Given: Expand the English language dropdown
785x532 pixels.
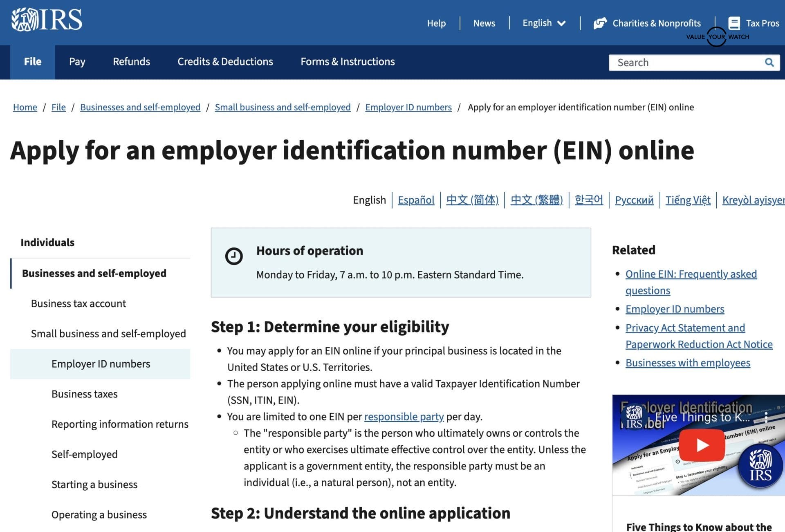Looking at the screenshot, I should tap(544, 23).
